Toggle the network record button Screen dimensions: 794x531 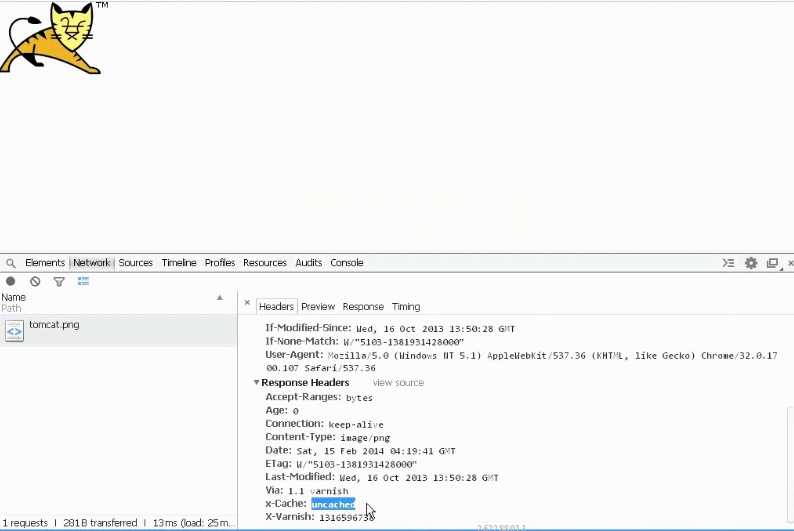pos(11,281)
